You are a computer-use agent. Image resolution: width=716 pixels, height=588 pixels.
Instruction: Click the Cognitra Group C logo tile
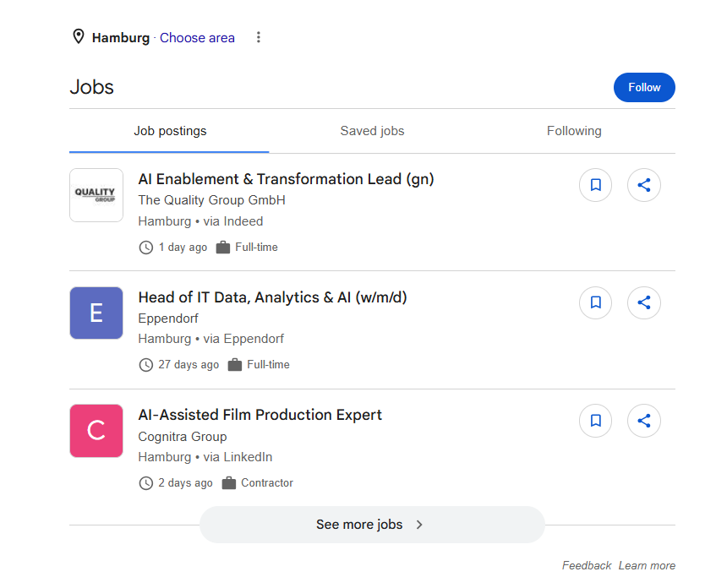pos(96,431)
